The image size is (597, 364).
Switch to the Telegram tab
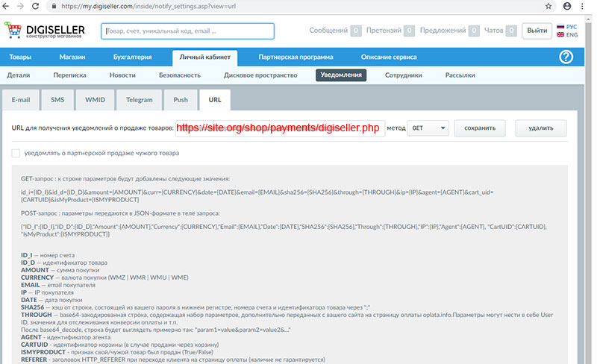pos(139,99)
